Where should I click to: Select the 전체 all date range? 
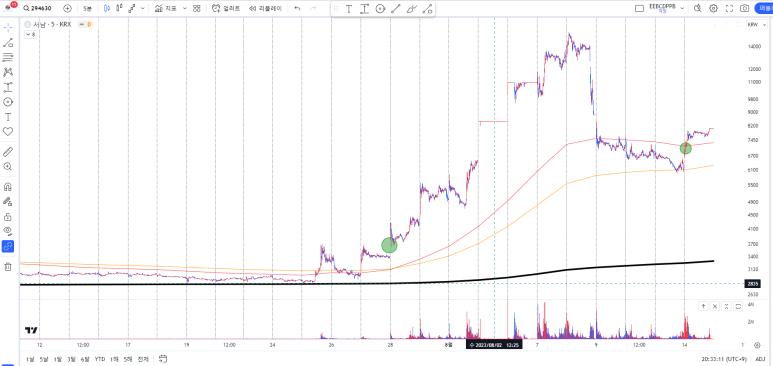point(143,359)
